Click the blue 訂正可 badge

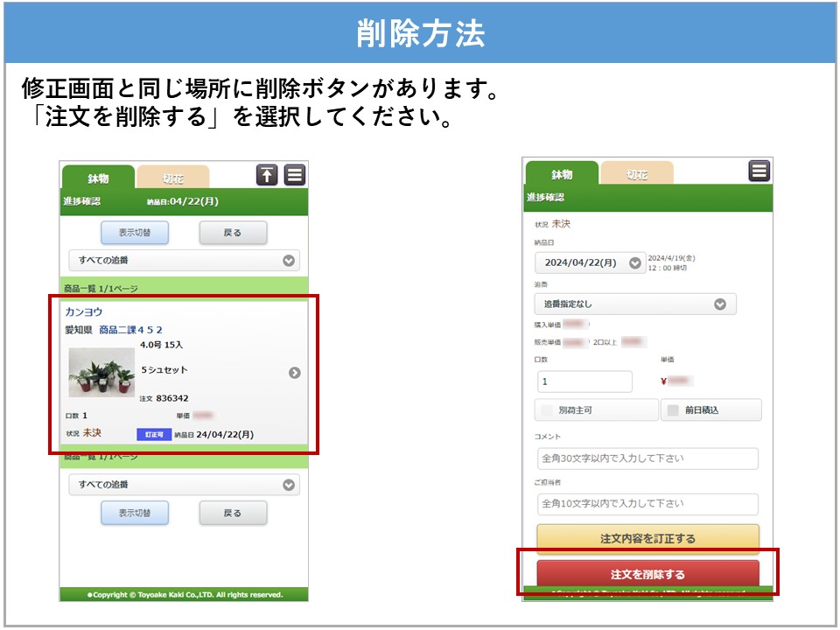[x=152, y=434]
